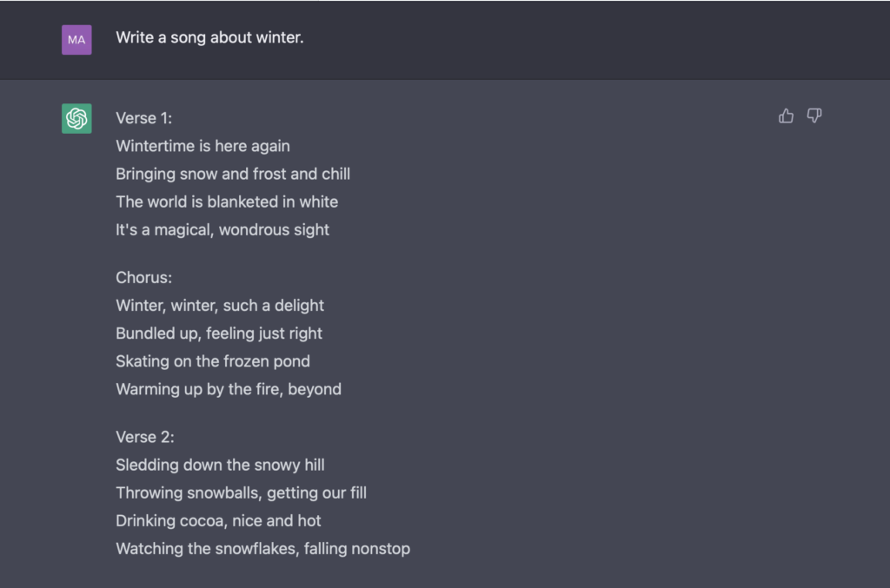Click the line "Bringing snow and frost and chill"
The width and height of the screenshot is (890, 588).
(233, 174)
